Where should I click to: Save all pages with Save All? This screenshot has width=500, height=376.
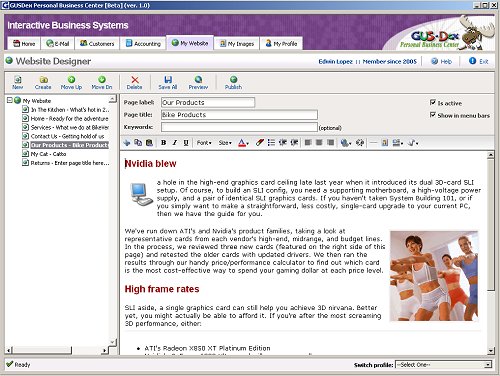click(x=168, y=82)
